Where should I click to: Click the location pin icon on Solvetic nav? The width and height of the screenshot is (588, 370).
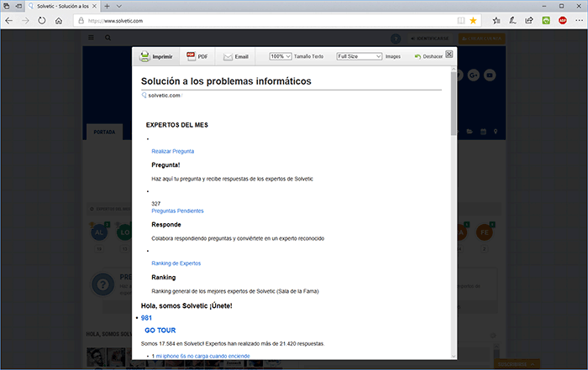coord(496,132)
